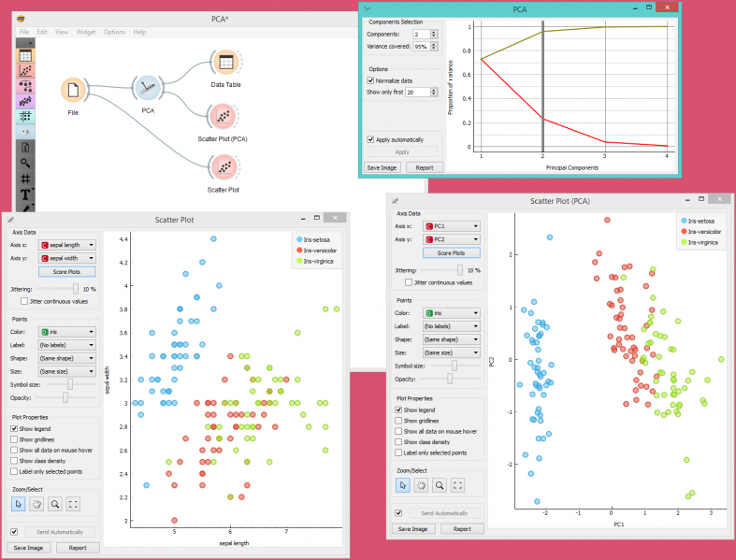Click the magnifier search icon in sidebar

25,163
